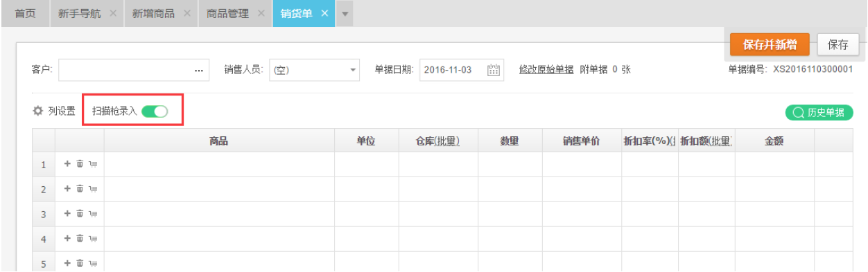Screen dimensions: 868x272
Task: Open product picker cart icon in row 1
Action: (x=93, y=164)
